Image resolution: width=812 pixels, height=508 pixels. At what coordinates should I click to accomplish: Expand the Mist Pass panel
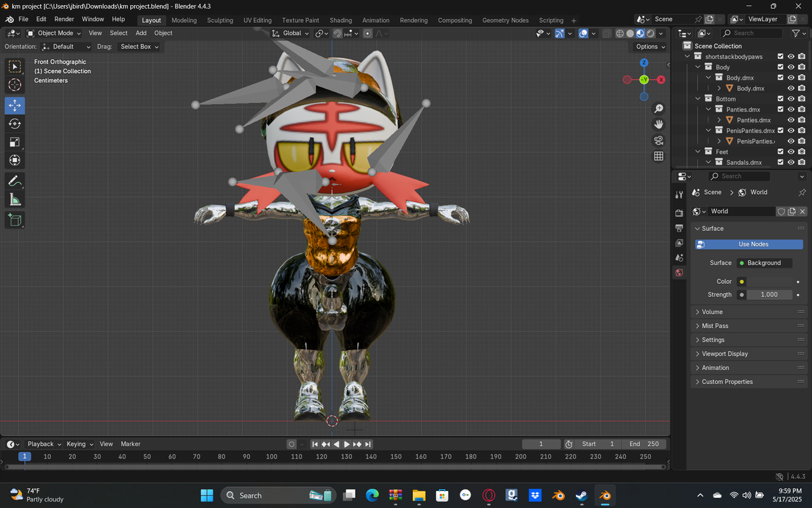(x=749, y=326)
